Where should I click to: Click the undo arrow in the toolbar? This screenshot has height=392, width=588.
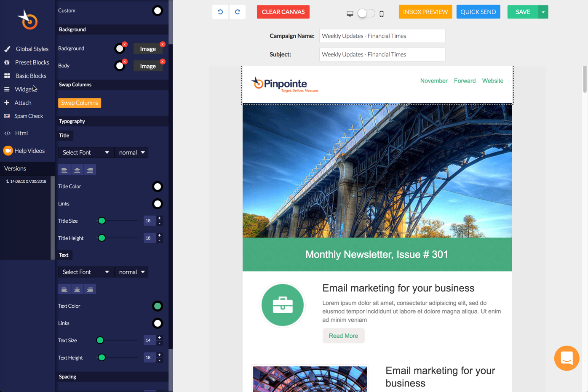[220, 12]
